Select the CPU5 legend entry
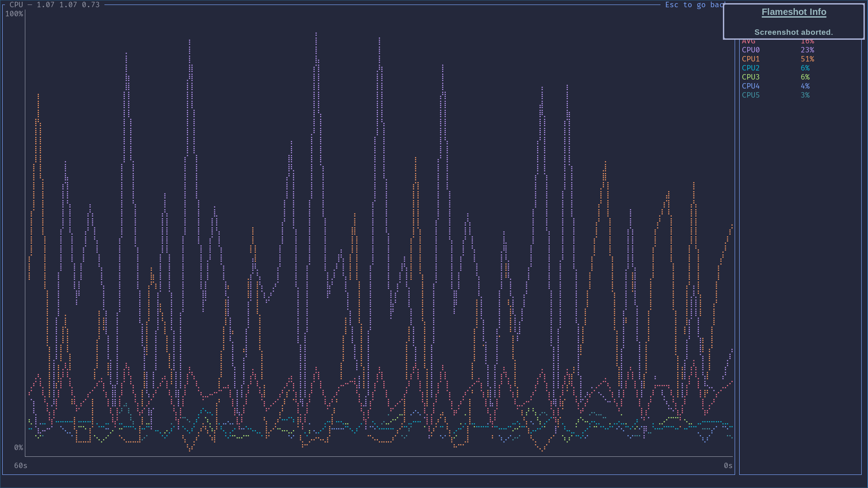This screenshot has width=868, height=488. coord(750,95)
